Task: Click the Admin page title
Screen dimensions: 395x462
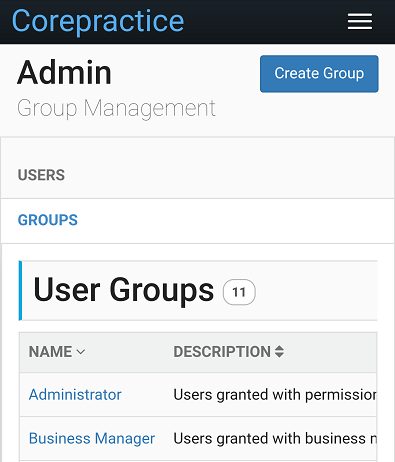Action: tap(64, 73)
